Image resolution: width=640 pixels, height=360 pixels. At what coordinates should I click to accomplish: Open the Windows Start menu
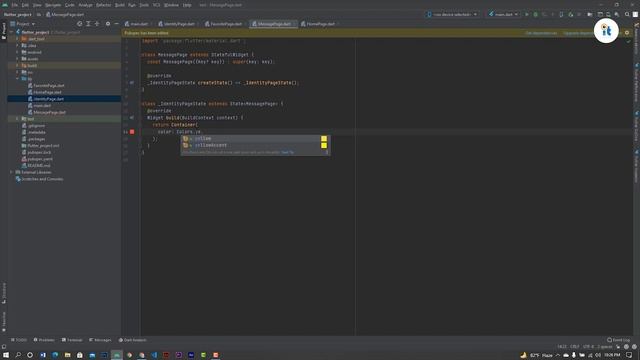click(x=6, y=355)
